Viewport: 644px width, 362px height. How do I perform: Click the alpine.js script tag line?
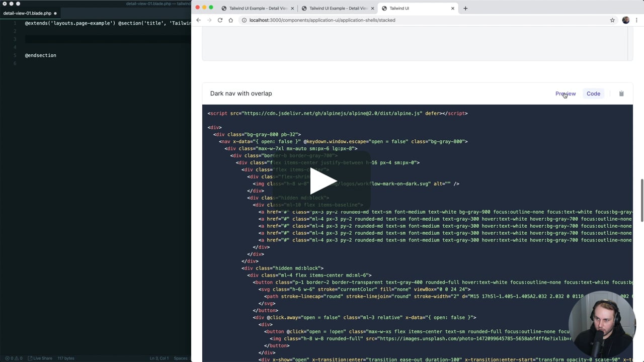pos(338,113)
